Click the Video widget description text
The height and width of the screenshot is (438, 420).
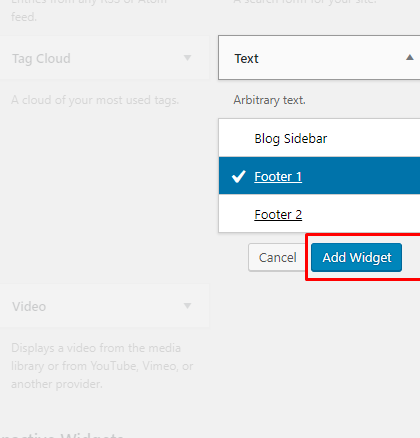click(x=102, y=366)
